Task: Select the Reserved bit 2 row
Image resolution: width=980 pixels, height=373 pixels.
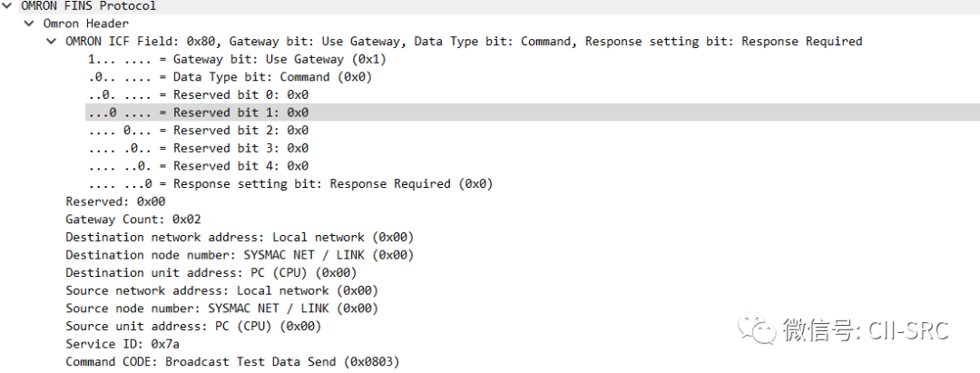Action: point(198,131)
